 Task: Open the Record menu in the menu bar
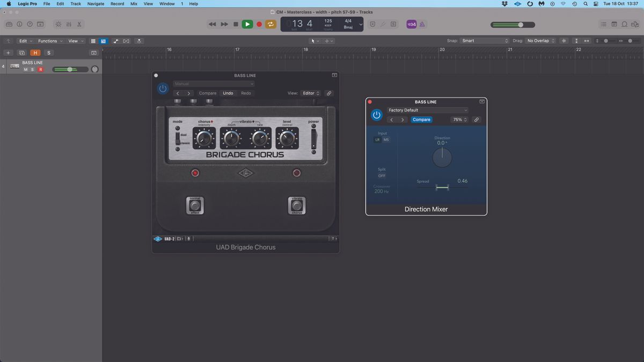point(117,4)
